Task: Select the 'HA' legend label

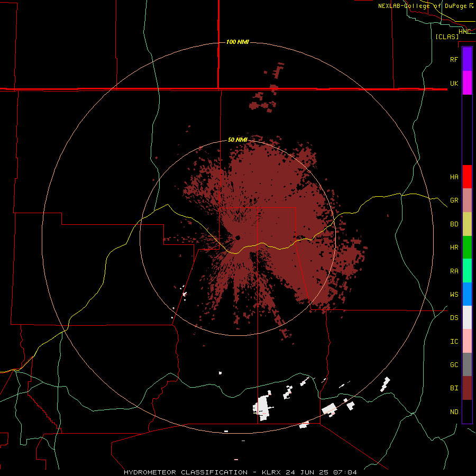Action: click(x=454, y=177)
